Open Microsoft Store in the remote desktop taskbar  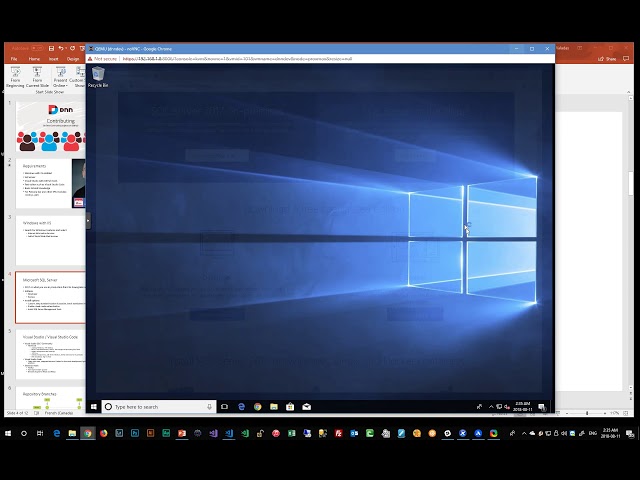[x=290, y=407]
